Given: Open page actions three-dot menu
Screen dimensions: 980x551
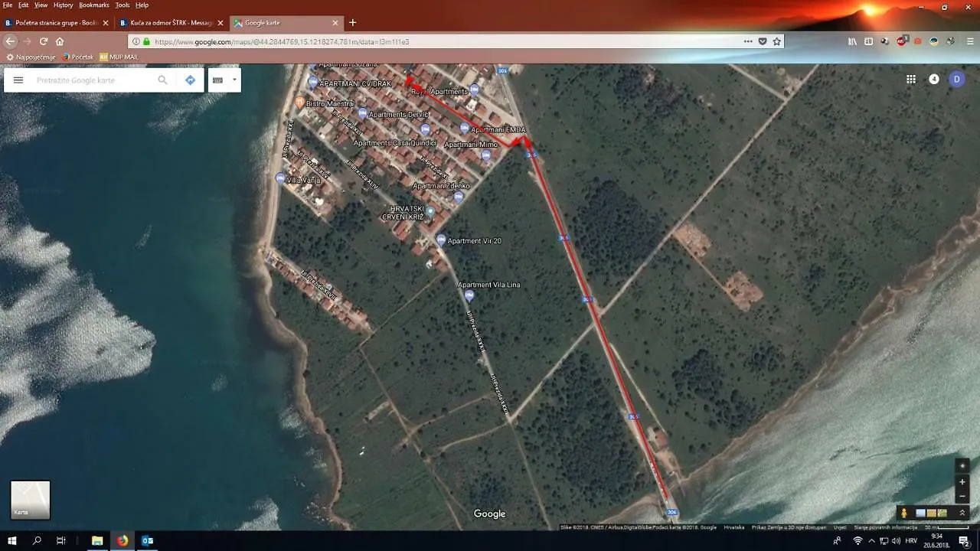Looking at the screenshot, I should [748, 41].
